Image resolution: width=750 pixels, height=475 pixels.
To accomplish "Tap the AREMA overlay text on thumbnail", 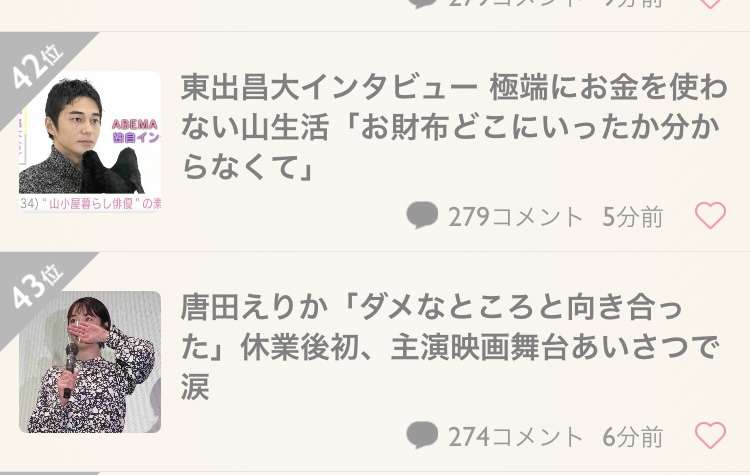I will point(135,124).
